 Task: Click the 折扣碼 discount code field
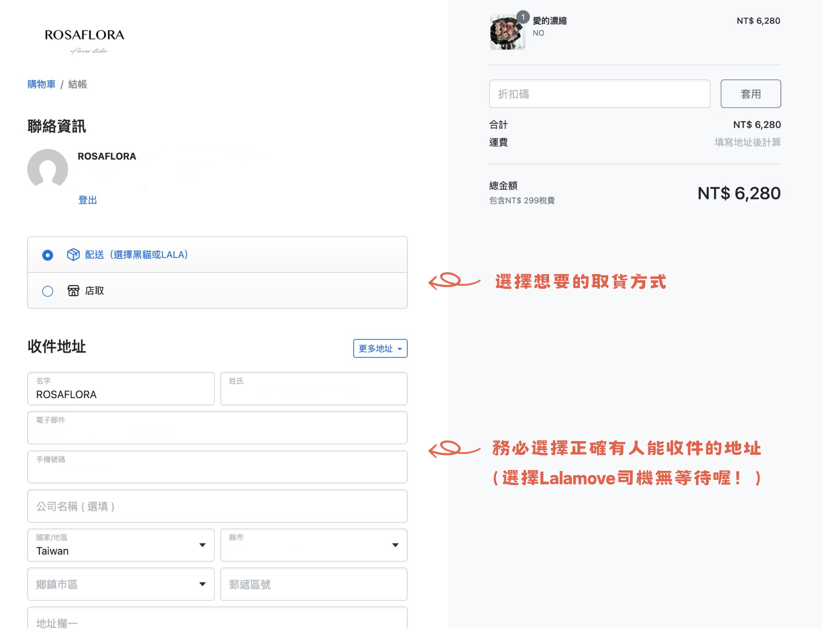tap(599, 94)
